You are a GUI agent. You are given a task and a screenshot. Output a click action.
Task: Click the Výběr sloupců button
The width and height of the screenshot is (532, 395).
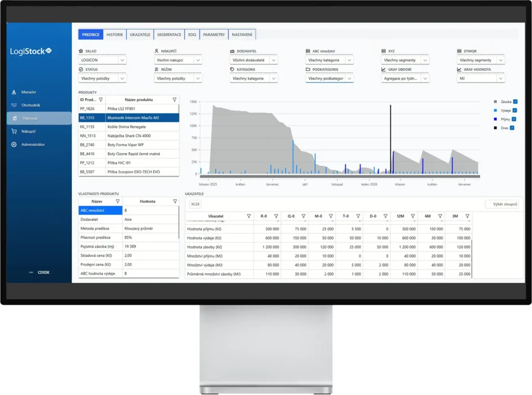pos(501,204)
